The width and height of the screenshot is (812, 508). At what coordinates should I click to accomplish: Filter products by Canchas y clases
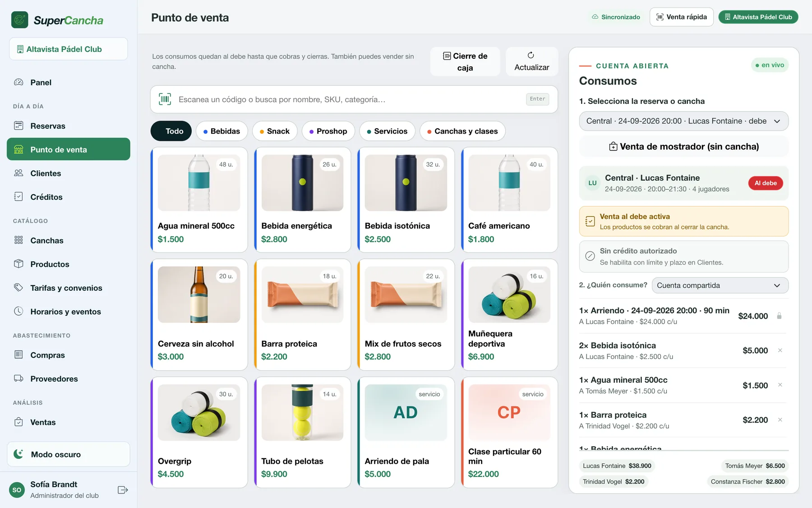pyautogui.click(x=462, y=131)
